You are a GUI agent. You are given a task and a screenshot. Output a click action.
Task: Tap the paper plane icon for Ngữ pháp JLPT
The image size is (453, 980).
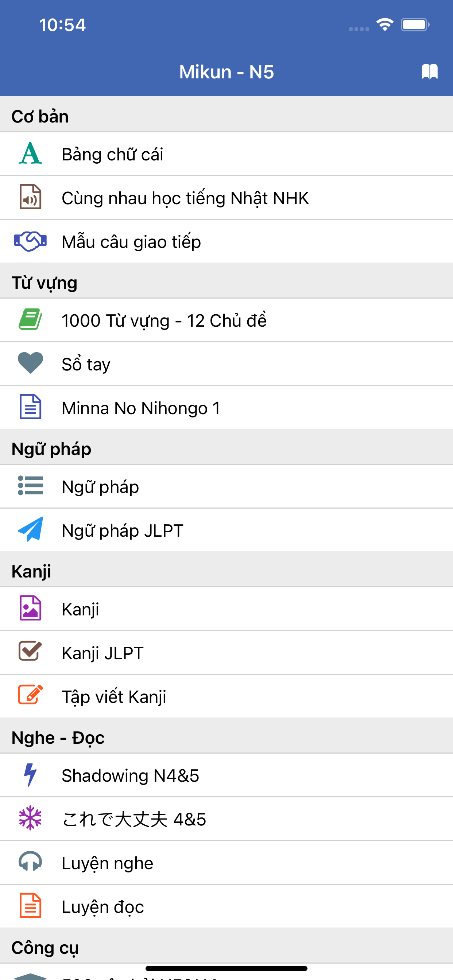click(30, 530)
